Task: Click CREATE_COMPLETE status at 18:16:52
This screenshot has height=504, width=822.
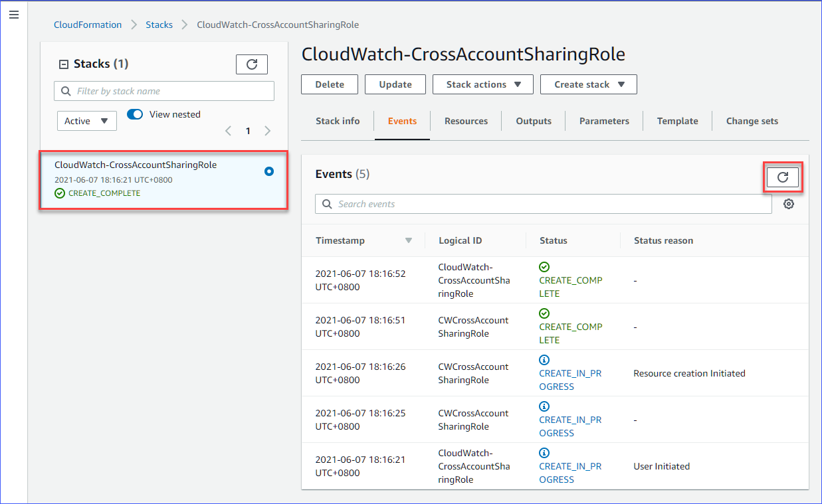Action: point(571,287)
